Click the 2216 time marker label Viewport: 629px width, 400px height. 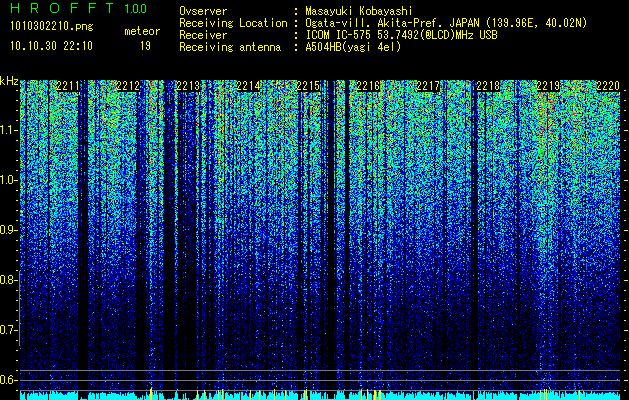tap(368, 86)
